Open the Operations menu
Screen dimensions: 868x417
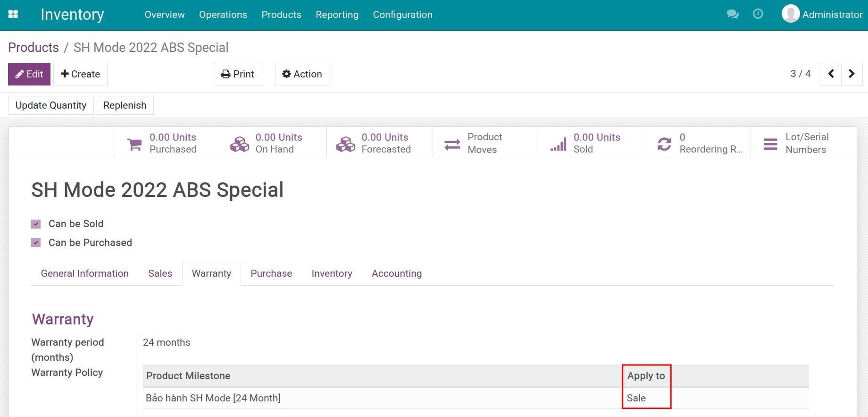pyautogui.click(x=223, y=15)
